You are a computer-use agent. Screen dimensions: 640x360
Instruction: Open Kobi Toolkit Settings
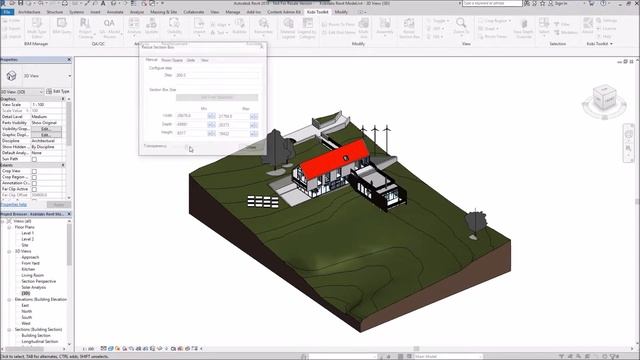[x=606, y=20]
